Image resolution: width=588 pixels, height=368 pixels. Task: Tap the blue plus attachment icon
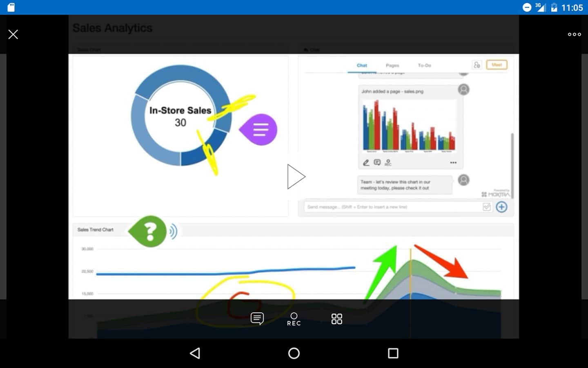(x=501, y=207)
